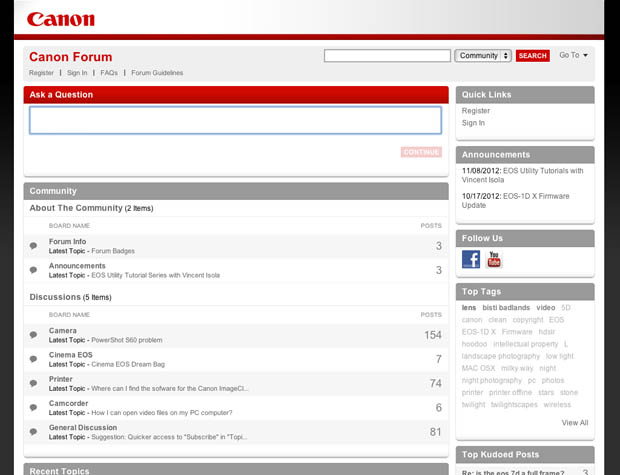Image resolution: width=620 pixels, height=475 pixels.
Task: Click speech bubble icon beside General Discussion
Action: click(34, 431)
